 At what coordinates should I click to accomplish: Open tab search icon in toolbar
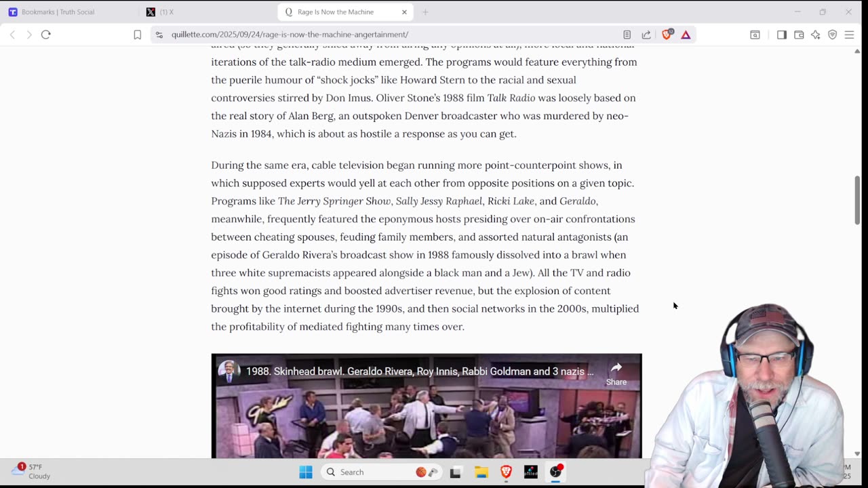tap(755, 35)
